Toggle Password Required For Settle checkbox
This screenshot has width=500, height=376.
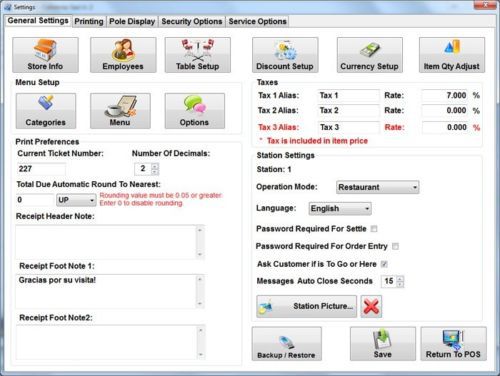pos(374,229)
